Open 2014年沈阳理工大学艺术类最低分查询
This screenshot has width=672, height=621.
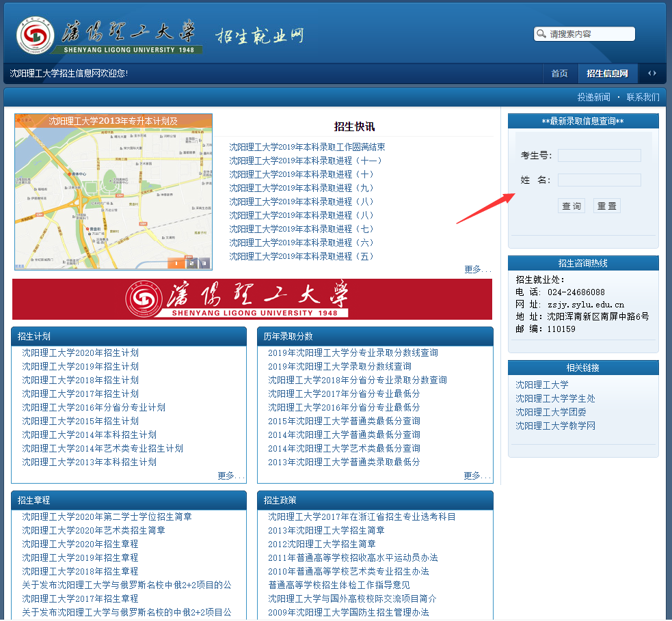(x=344, y=448)
